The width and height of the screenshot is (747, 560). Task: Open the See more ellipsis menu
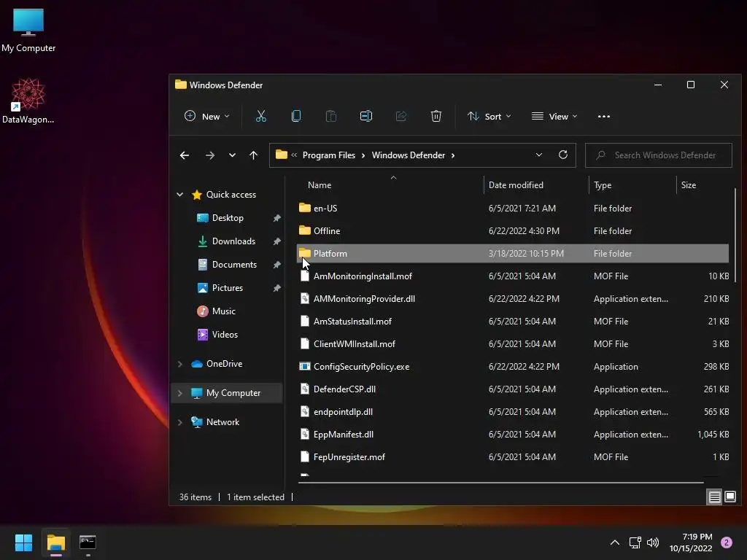pyautogui.click(x=603, y=116)
